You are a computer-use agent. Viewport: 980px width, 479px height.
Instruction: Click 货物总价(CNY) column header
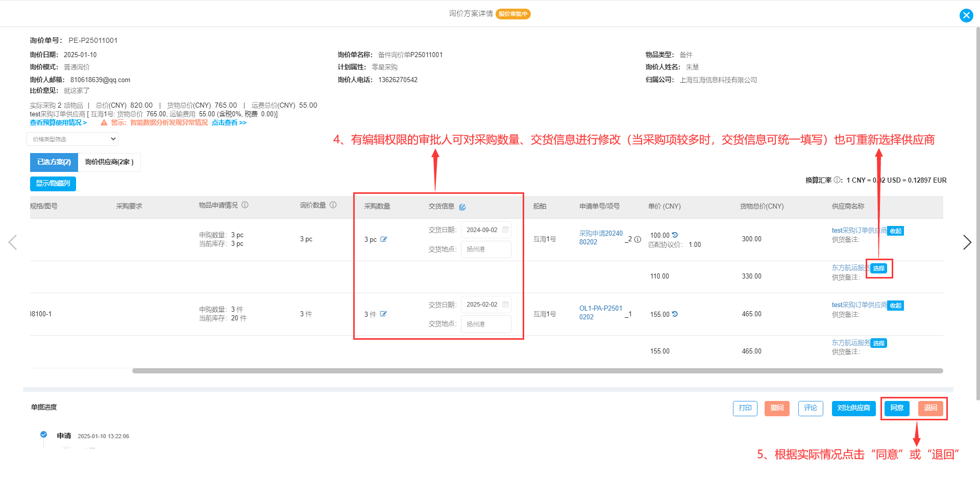point(762,206)
